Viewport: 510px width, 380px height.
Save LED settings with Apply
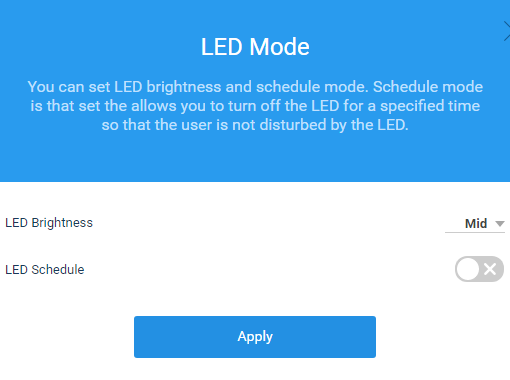(x=255, y=337)
